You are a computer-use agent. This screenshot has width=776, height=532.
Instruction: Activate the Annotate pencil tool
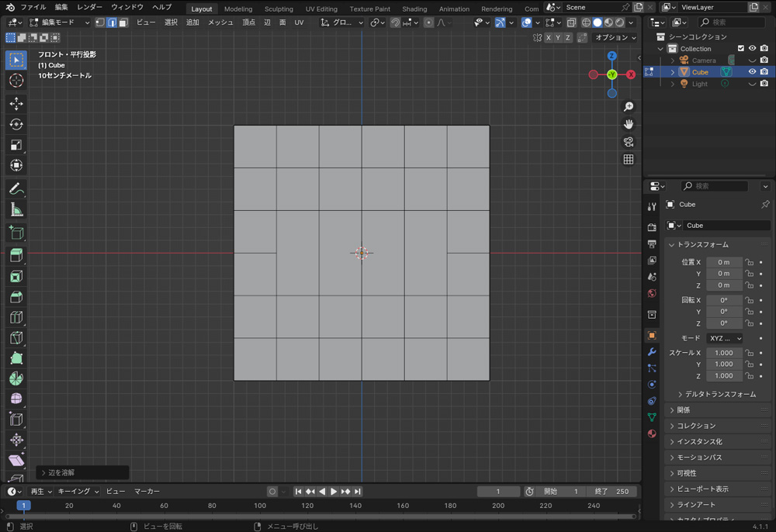(x=16, y=189)
